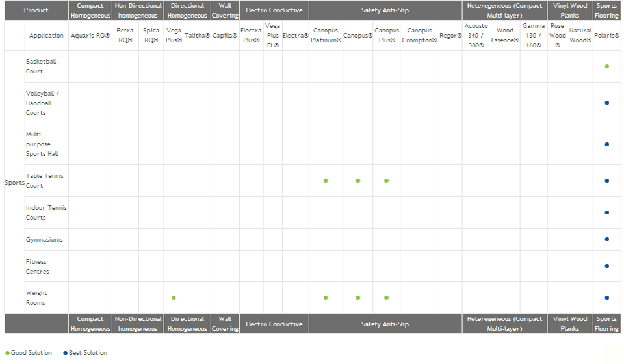This screenshot has height=364, width=624.
Task: Click Weight Rooms Canopus Plus green dot
Action: click(386, 298)
